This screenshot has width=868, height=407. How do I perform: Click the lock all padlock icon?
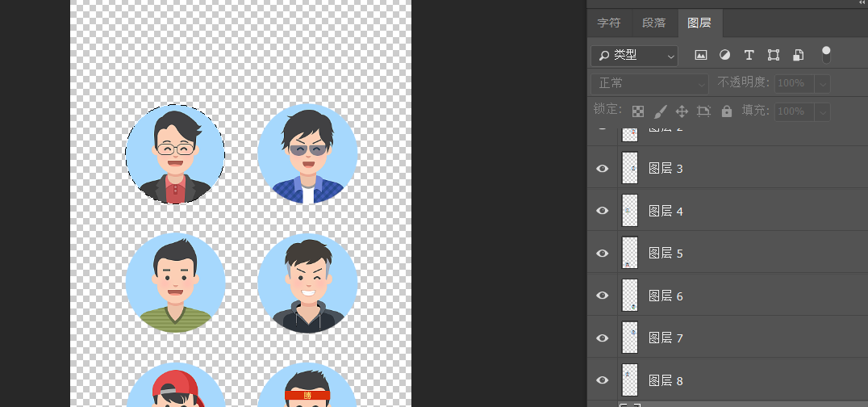pyautogui.click(x=727, y=111)
